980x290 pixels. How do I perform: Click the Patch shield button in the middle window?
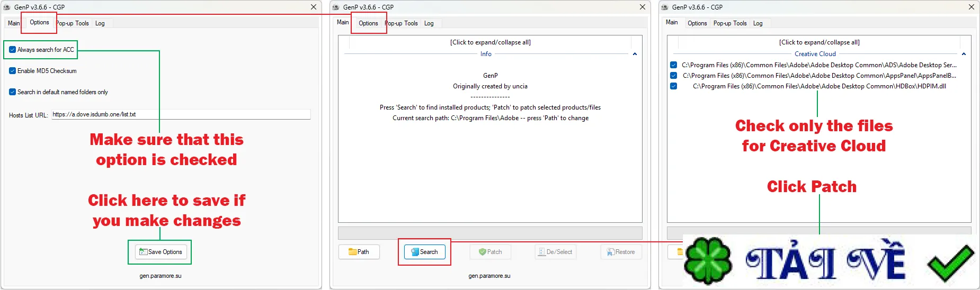491,252
